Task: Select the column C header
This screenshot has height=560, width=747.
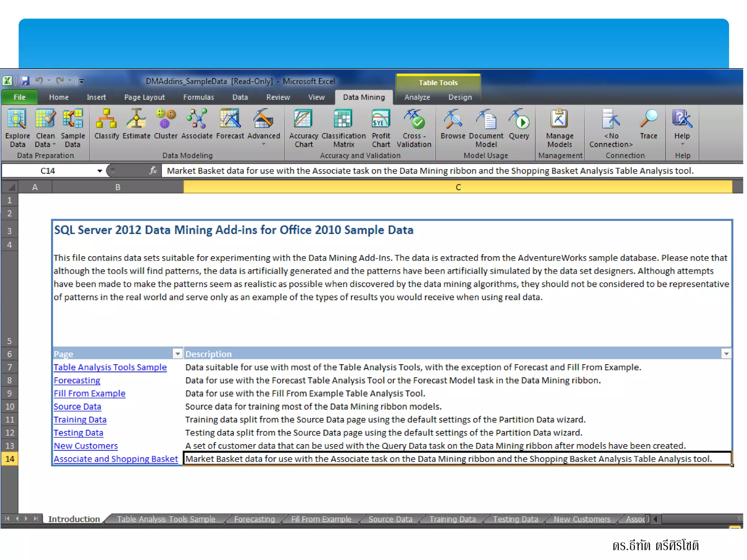Action: point(458,187)
